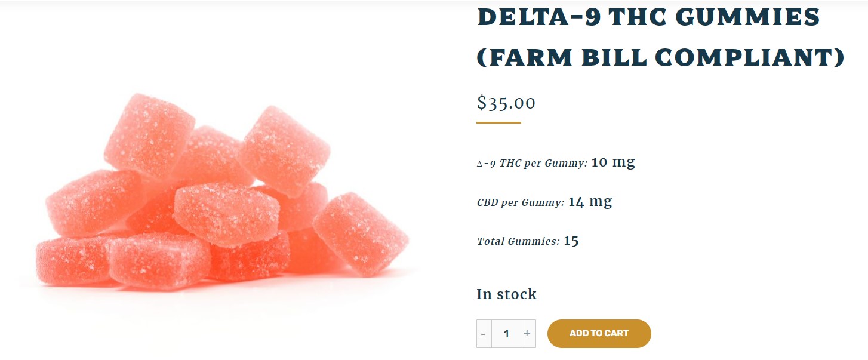Click the gold divider under the price
The image size is (868, 360).
click(498, 123)
